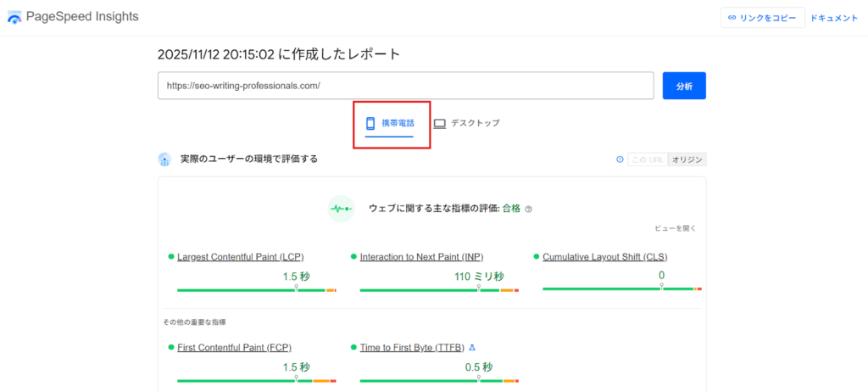The height and width of the screenshot is (392, 868).
Task: Click the PageSpeed Insights logo icon
Action: click(14, 17)
